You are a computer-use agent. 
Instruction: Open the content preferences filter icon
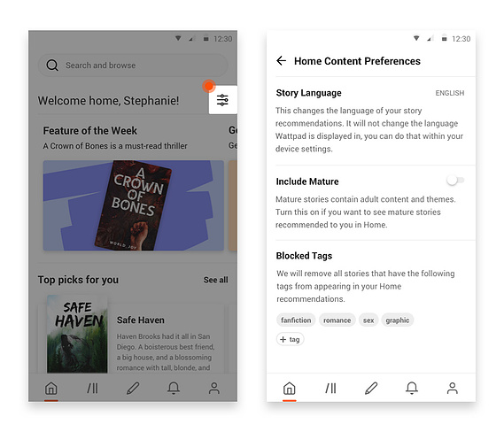(222, 100)
